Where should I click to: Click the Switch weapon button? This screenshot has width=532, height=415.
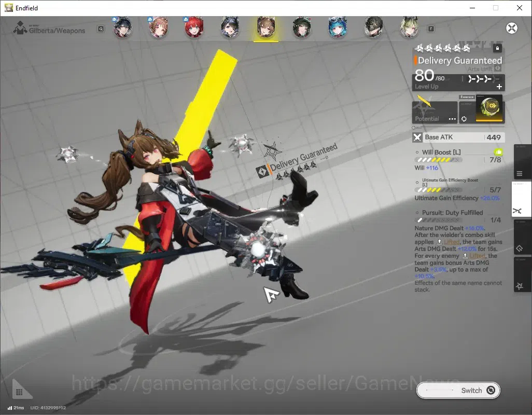click(458, 391)
